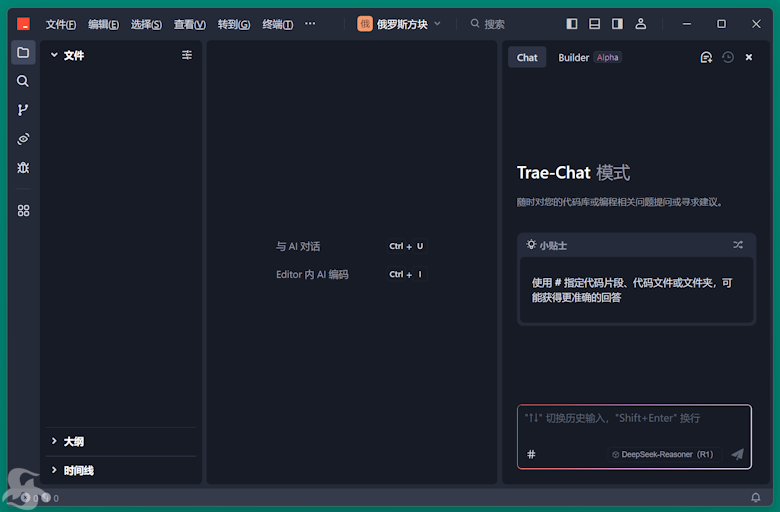
Task: Maximize the Trae window
Action: coord(721,23)
